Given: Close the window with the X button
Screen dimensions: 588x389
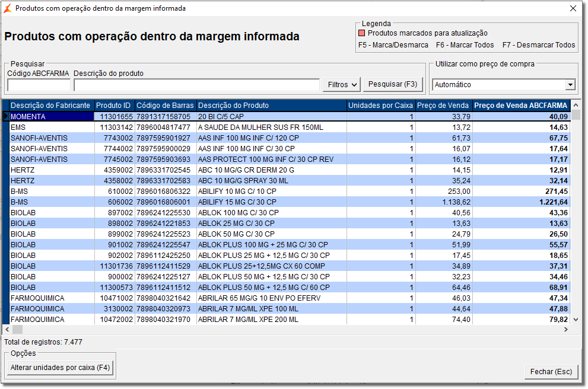Looking at the screenshot, I should point(573,8).
